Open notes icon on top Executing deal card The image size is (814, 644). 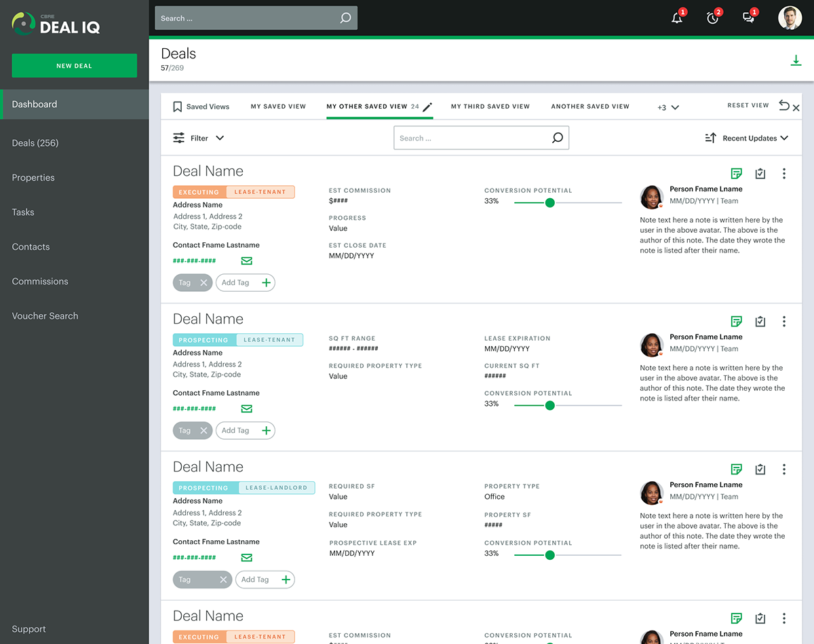[736, 174]
